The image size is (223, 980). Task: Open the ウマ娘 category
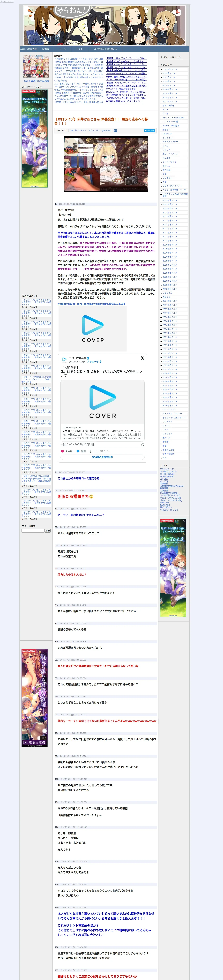tap(165, 113)
